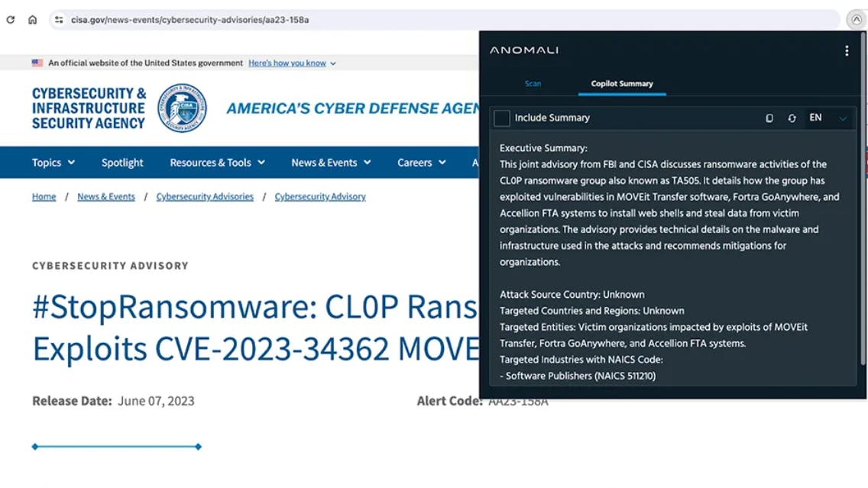The image size is (868, 488).
Task: Copy the Copilot Summary text
Action: click(x=769, y=118)
